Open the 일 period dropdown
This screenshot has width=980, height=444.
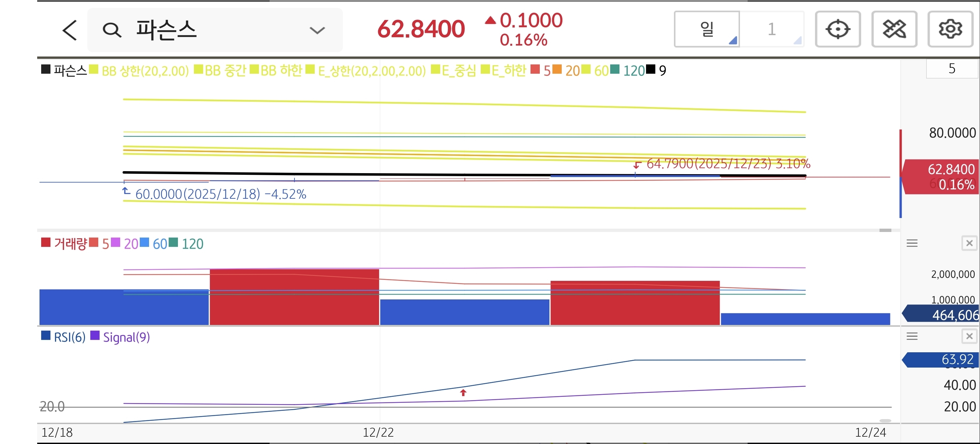pyautogui.click(x=707, y=29)
